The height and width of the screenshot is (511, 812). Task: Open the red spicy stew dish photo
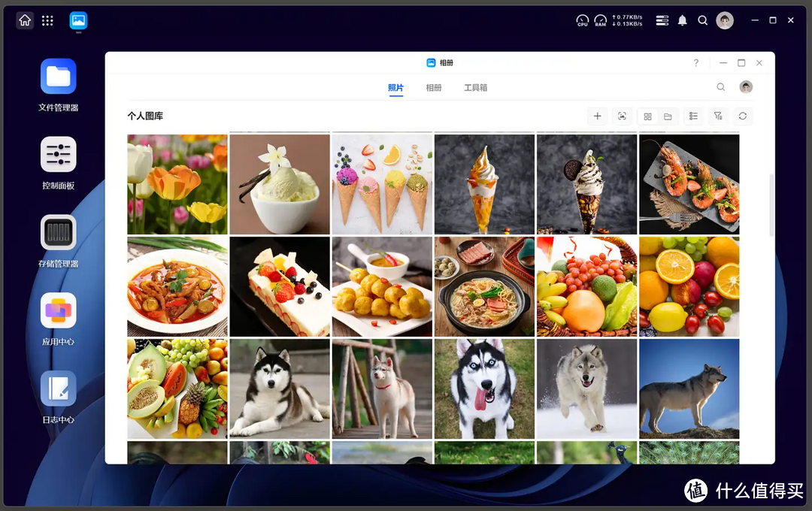pyautogui.click(x=177, y=287)
